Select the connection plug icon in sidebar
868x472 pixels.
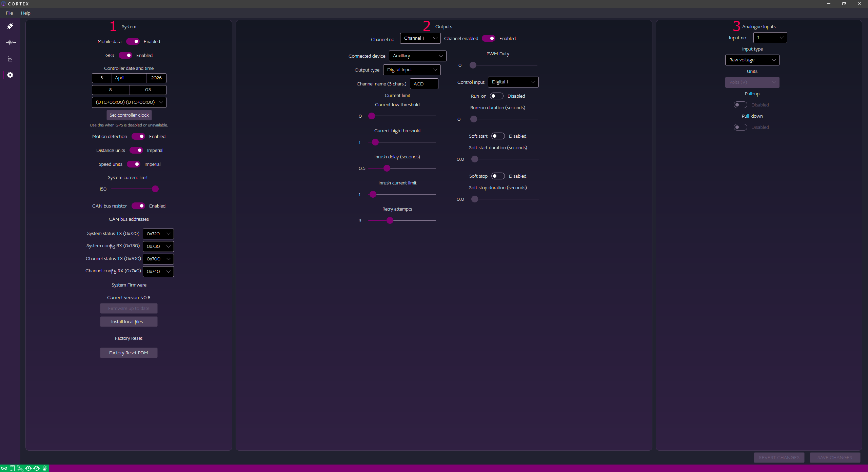(x=10, y=26)
